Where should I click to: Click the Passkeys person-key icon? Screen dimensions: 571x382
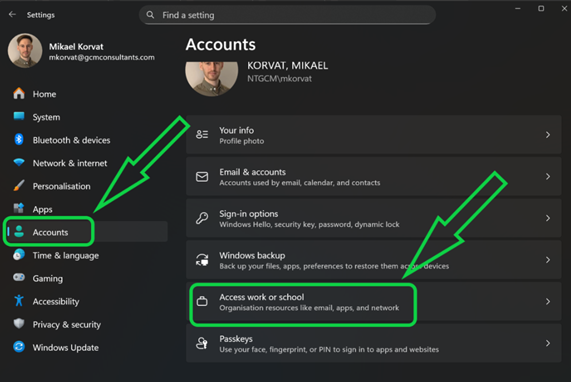pos(202,343)
